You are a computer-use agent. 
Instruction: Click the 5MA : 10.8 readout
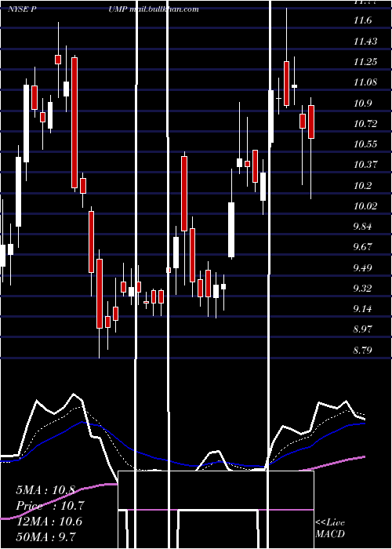click(x=45, y=490)
